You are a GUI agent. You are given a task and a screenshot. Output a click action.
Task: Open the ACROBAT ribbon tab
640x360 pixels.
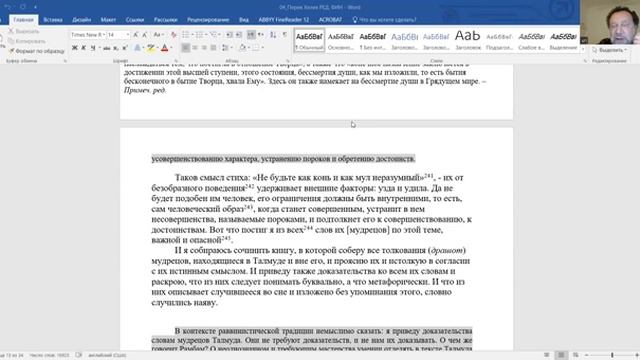[330, 20]
